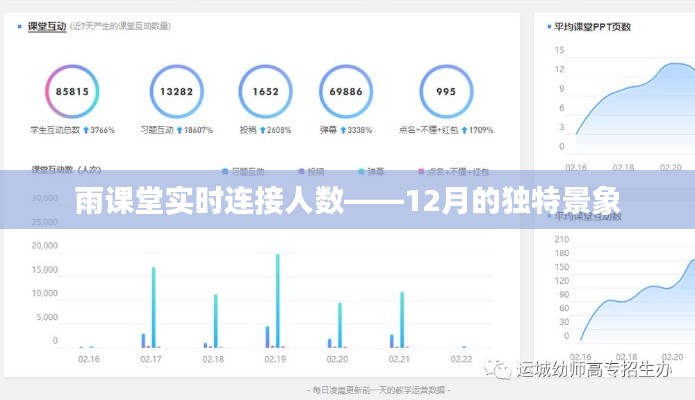
Task: Click the 15 label on PPT pages axis
Action: (559, 50)
